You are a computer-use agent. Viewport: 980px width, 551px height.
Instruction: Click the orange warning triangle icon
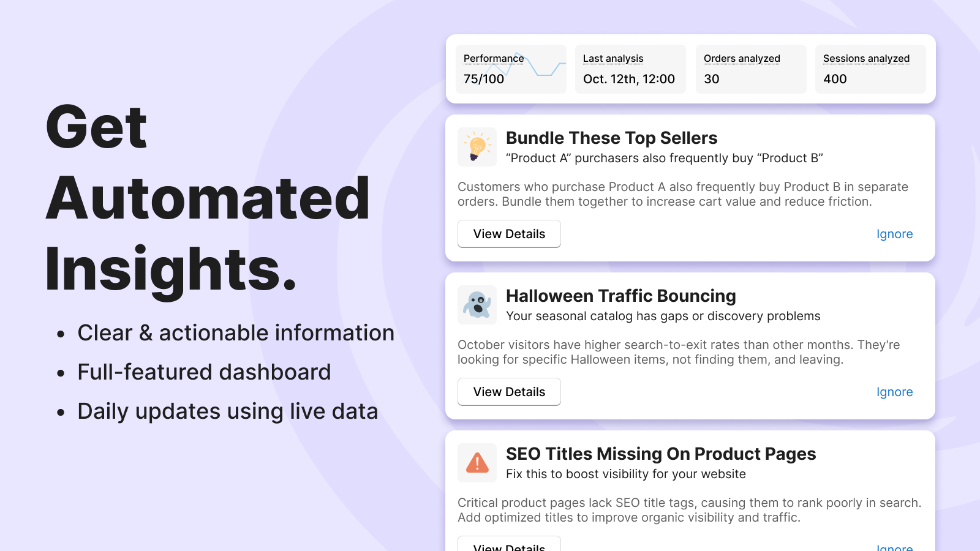coord(477,463)
